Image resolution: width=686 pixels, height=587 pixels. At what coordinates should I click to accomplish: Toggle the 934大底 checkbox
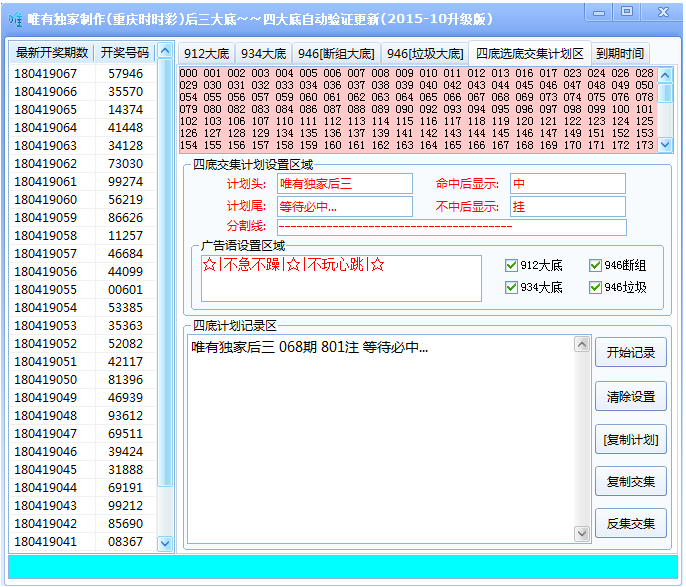point(513,287)
